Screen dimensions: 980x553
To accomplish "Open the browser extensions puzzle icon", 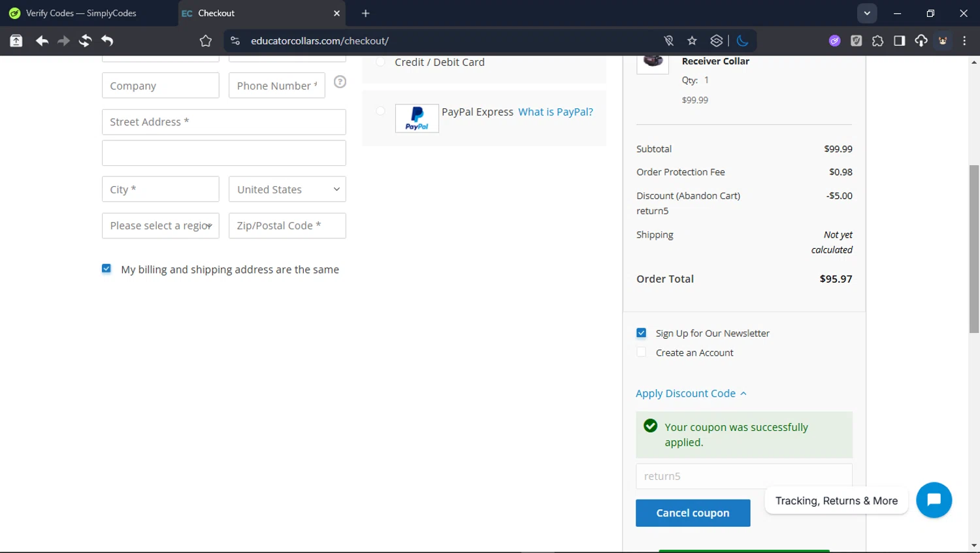I will click(877, 40).
